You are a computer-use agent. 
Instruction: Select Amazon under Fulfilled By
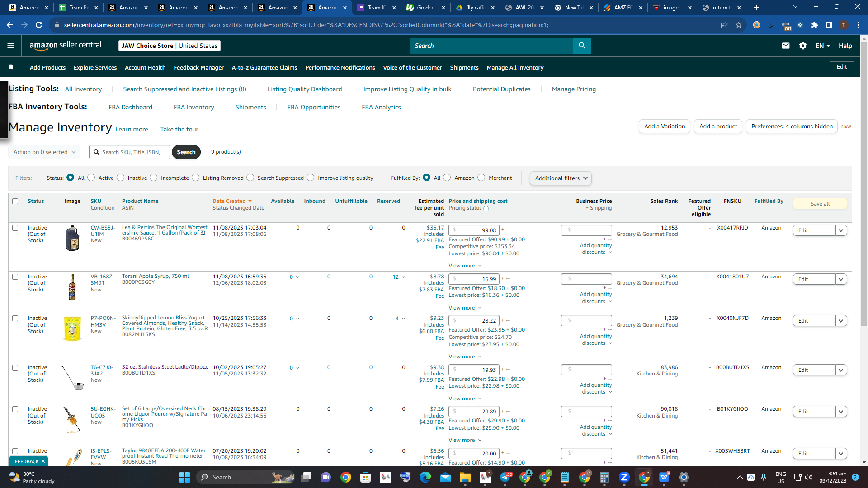447,178
